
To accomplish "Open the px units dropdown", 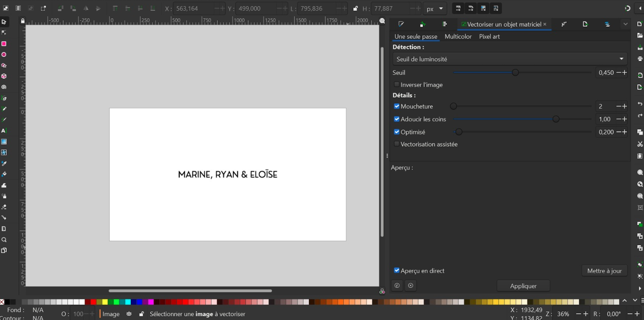I will (435, 8).
